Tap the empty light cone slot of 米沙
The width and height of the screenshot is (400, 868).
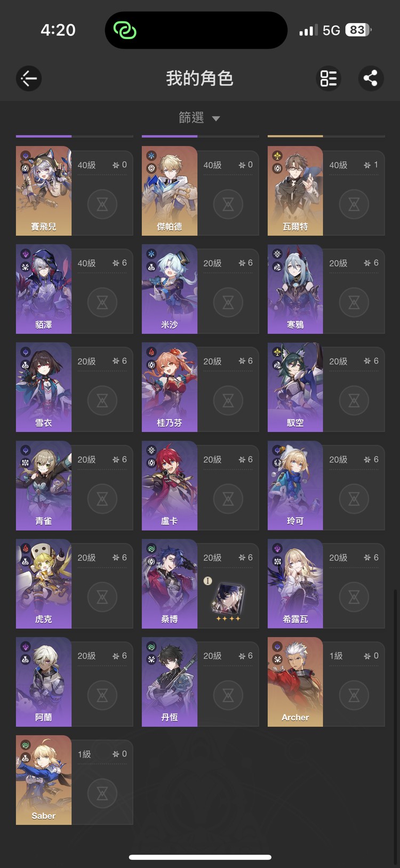[x=228, y=303]
